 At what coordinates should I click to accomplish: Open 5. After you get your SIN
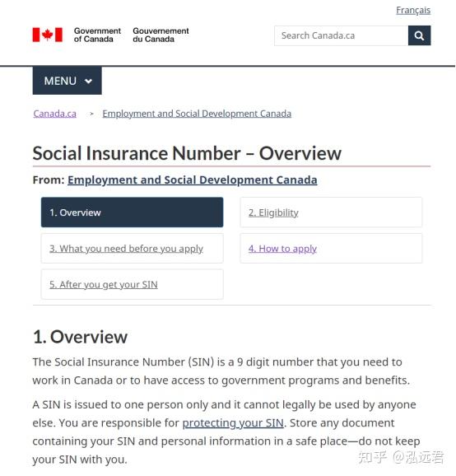pos(132,284)
